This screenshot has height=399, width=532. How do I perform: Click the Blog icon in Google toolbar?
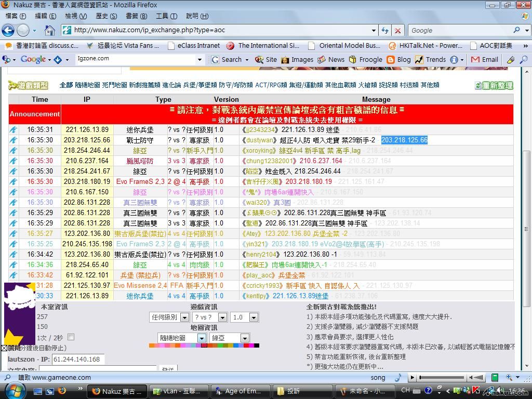(x=391, y=60)
